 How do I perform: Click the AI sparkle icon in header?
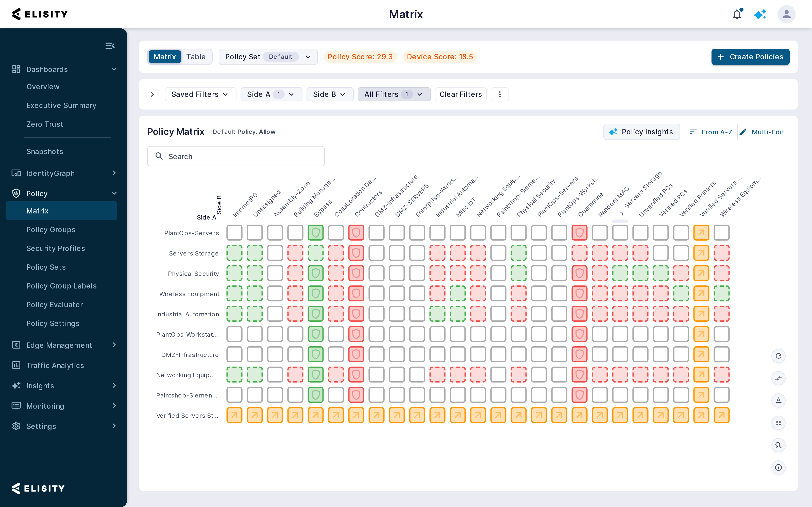point(760,14)
